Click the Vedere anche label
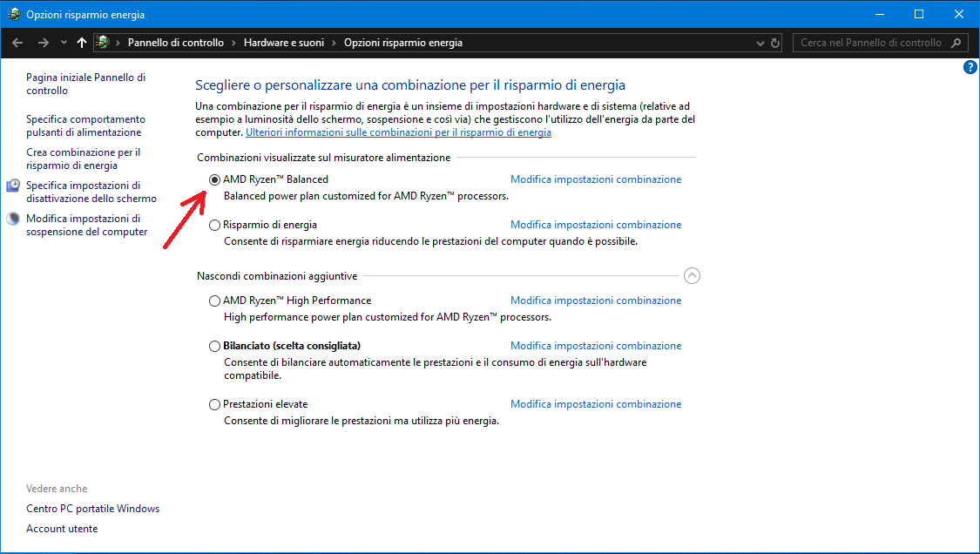 [x=57, y=489]
